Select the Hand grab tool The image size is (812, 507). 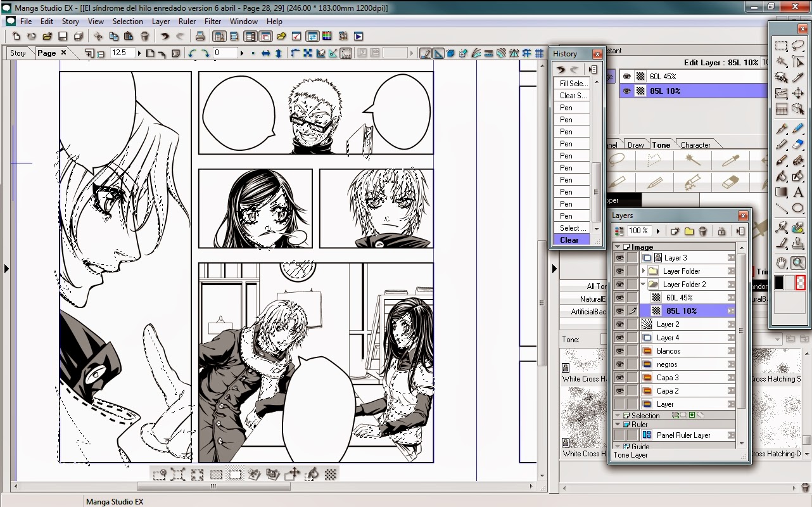pos(781,262)
